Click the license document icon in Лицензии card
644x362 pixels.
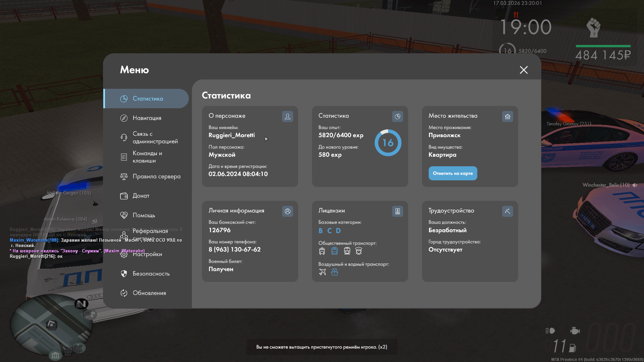pyautogui.click(x=397, y=211)
